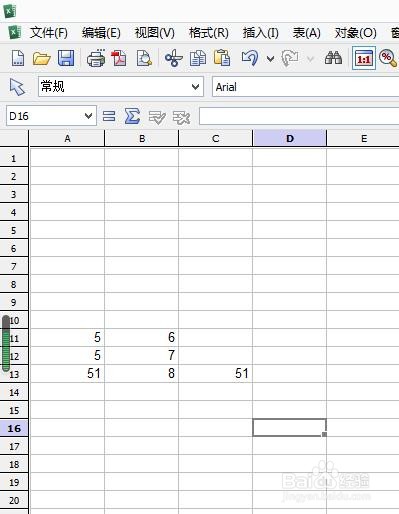
Task: Expand the Redo history dropdown arrow
Action: click(x=310, y=59)
